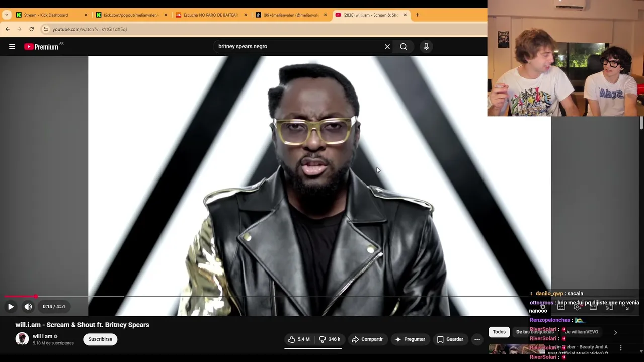This screenshot has height=362, width=644.
Task: Switch to the Escucha NO PARO DE BAITEAR tab
Action: click(211, 15)
